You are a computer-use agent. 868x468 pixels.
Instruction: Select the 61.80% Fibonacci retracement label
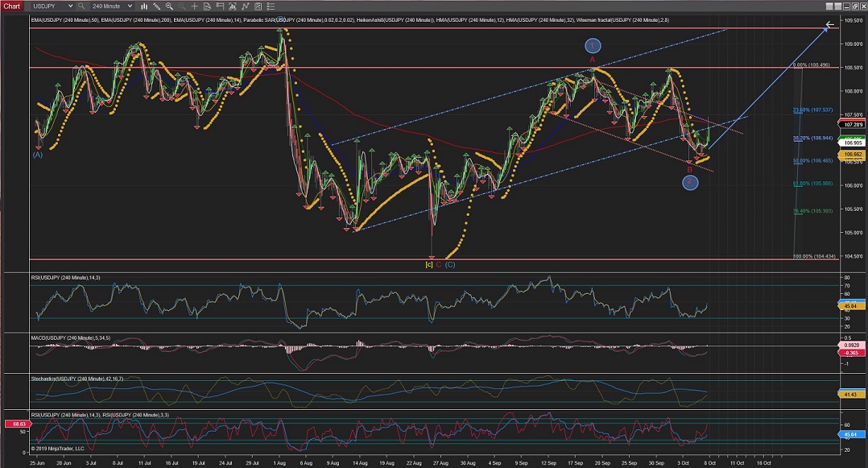pyautogui.click(x=811, y=184)
